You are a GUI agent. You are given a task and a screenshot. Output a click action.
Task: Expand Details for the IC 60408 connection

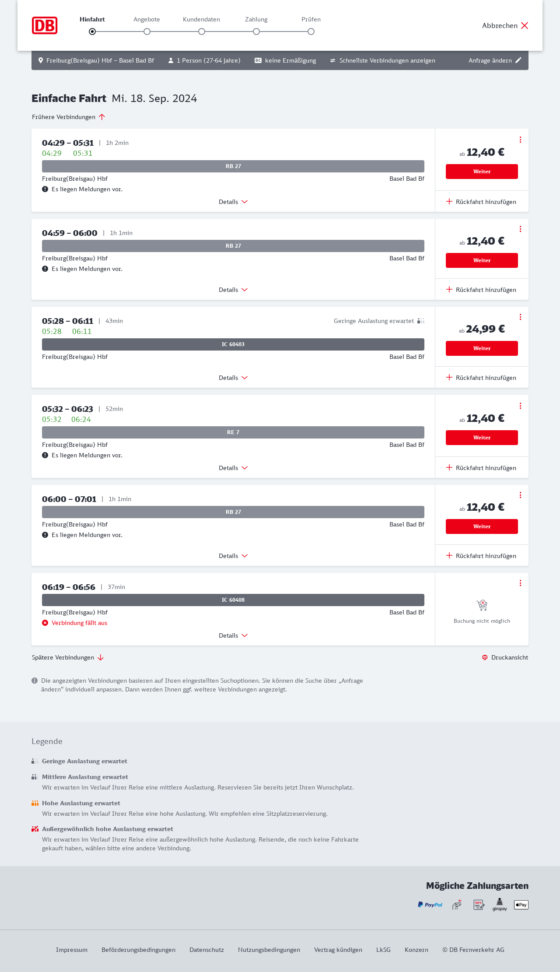tap(233, 635)
